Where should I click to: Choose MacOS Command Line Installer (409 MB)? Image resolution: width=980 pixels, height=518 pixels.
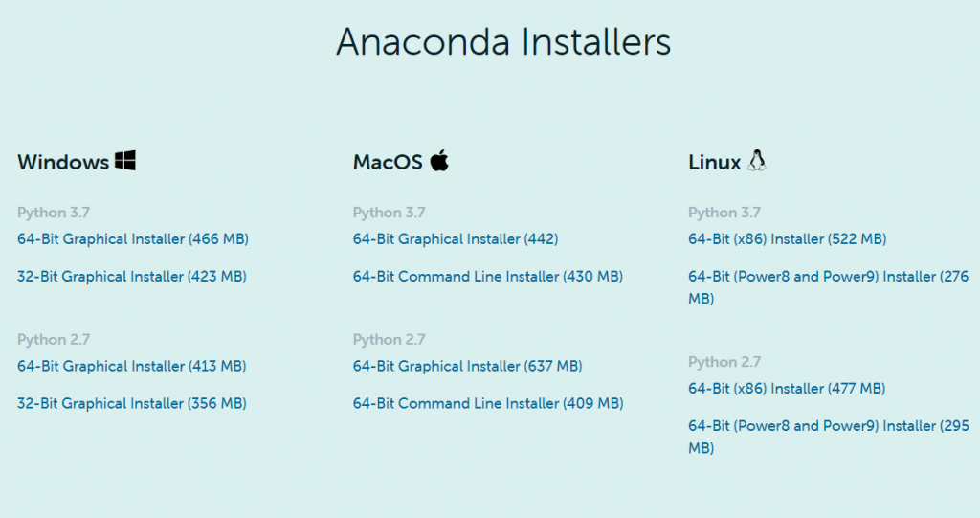coord(488,403)
